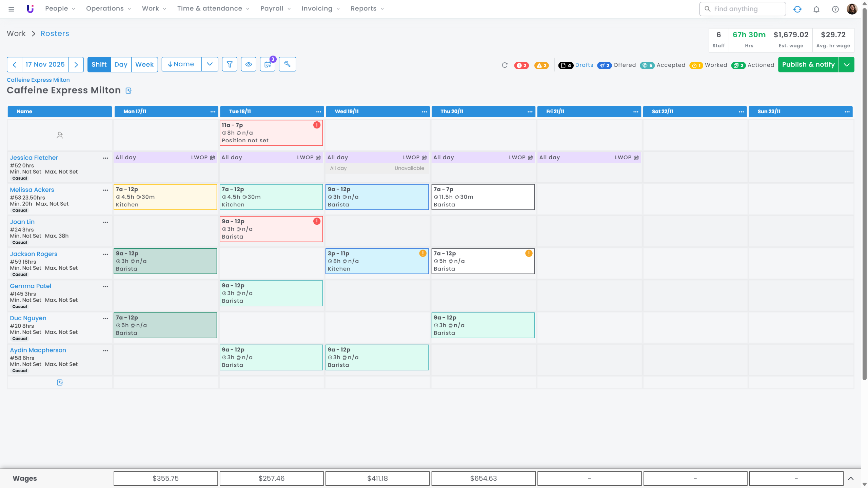Screen dimensions: 868x488
Task: Click the Find anything search field
Action: (743, 9)
